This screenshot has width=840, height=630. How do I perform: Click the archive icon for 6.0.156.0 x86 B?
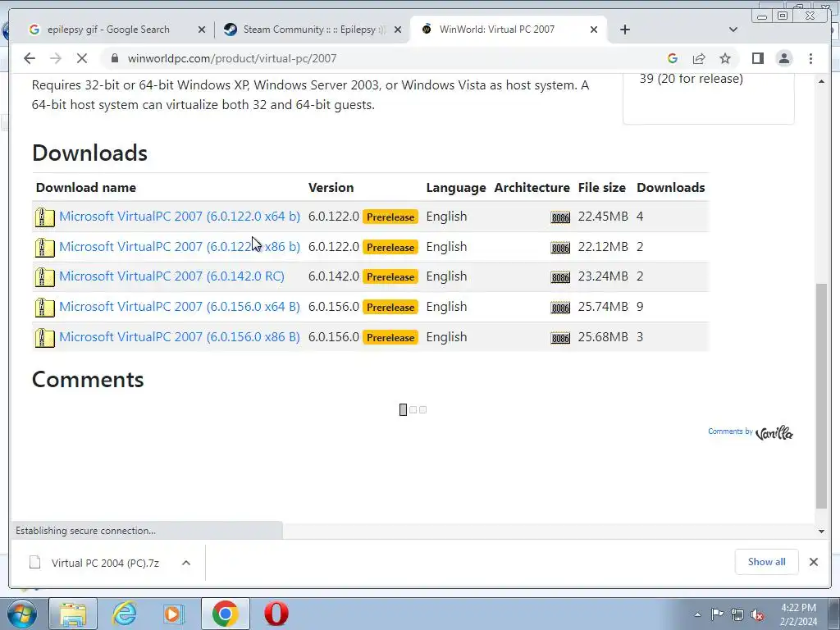tap(44, 337)
